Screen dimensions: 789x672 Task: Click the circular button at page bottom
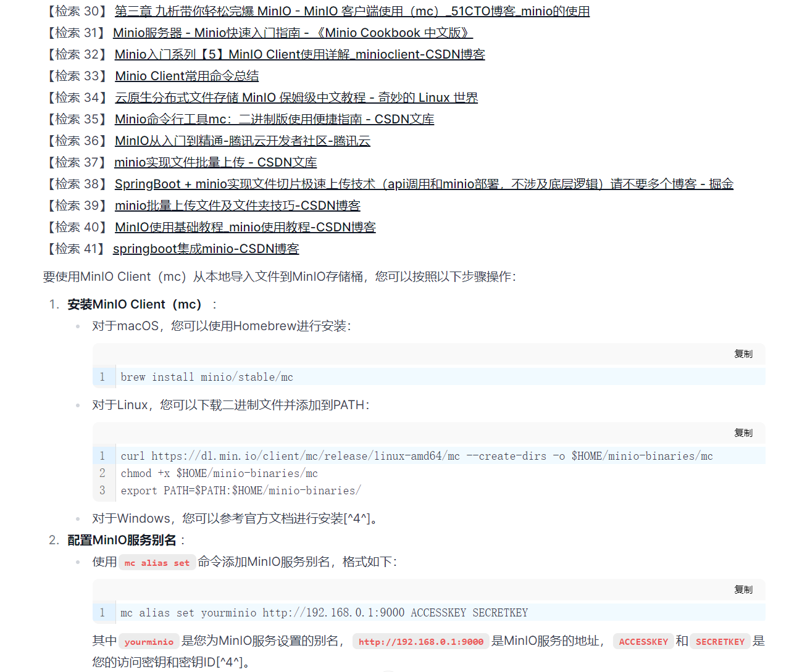pos(388,670)
